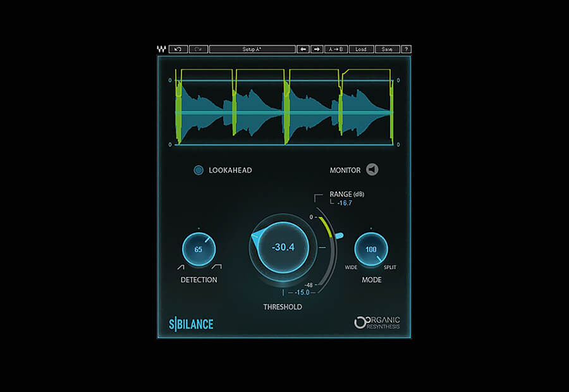Open the Setup A preset menu
Viewport: 569px width, 392px height.
252,49
